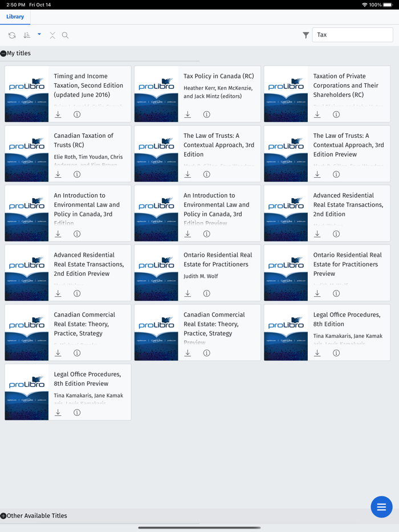
Task: Show info for Tax Policy in Canada
Action: (207, 114)
